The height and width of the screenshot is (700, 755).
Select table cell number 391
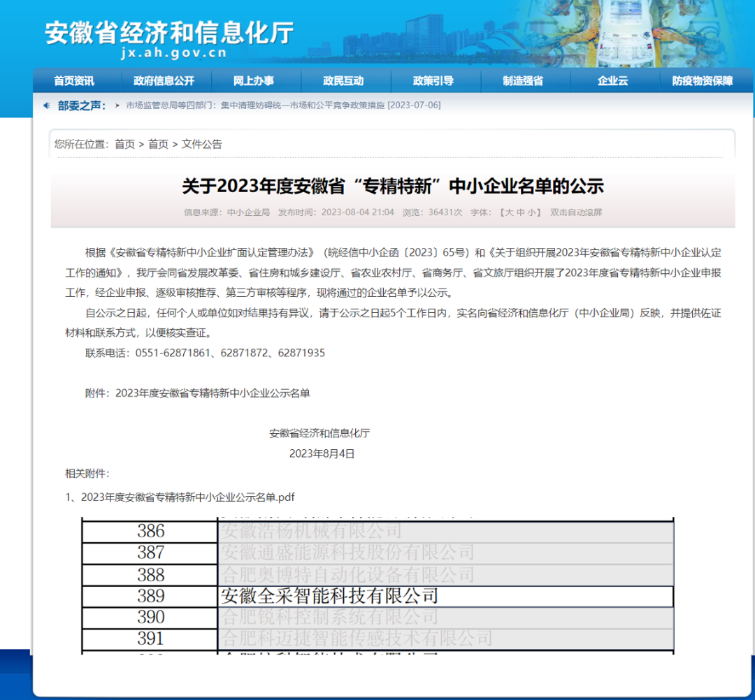(x=151, y=639)
